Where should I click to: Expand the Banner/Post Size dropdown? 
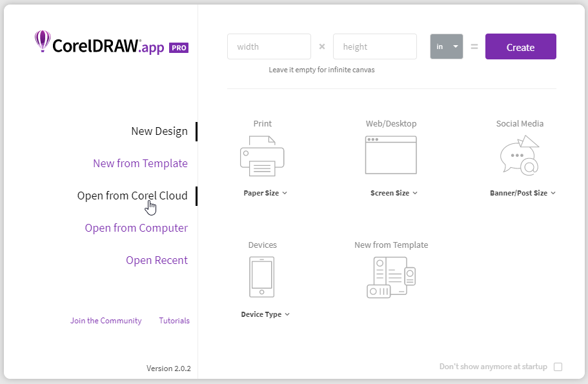pos(523,193)
